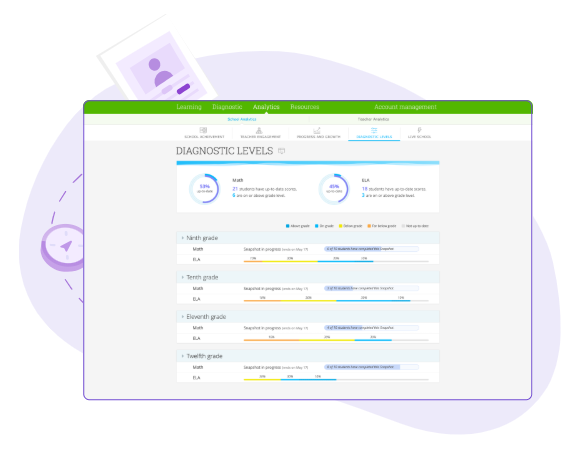
Task: Click Tenth grade ELA level distribution bar
Action: point(336,301)
